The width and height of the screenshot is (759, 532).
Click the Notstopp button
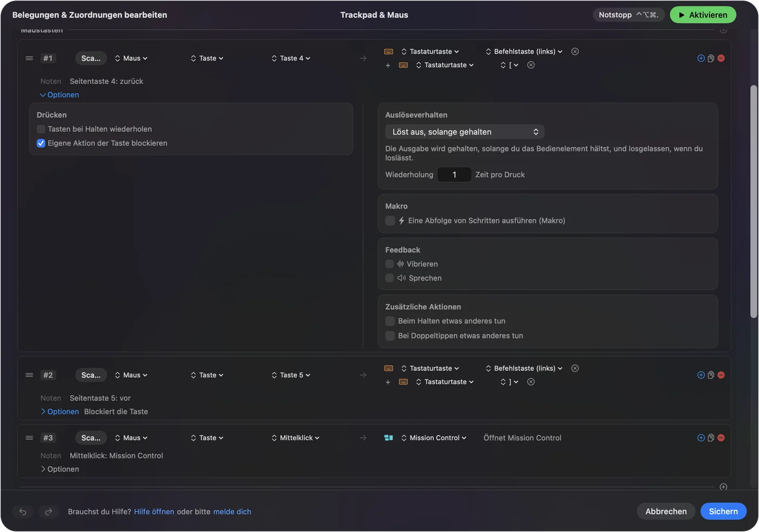[628, 15]
